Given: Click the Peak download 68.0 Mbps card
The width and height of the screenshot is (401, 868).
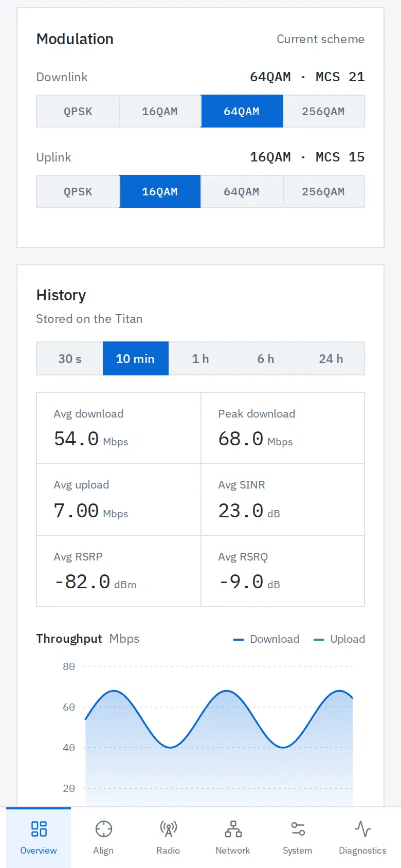Looking at the screenshot, I should tap(283, 428).
